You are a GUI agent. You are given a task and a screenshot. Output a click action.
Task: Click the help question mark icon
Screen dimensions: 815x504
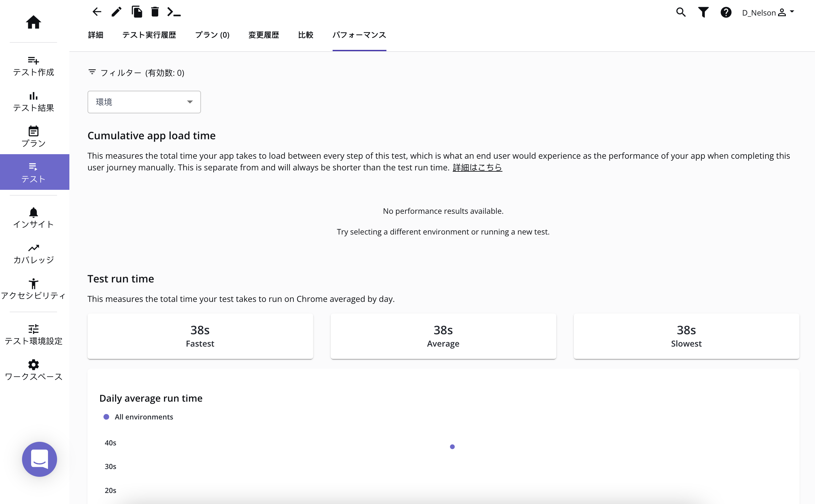(x=726, y=12)
